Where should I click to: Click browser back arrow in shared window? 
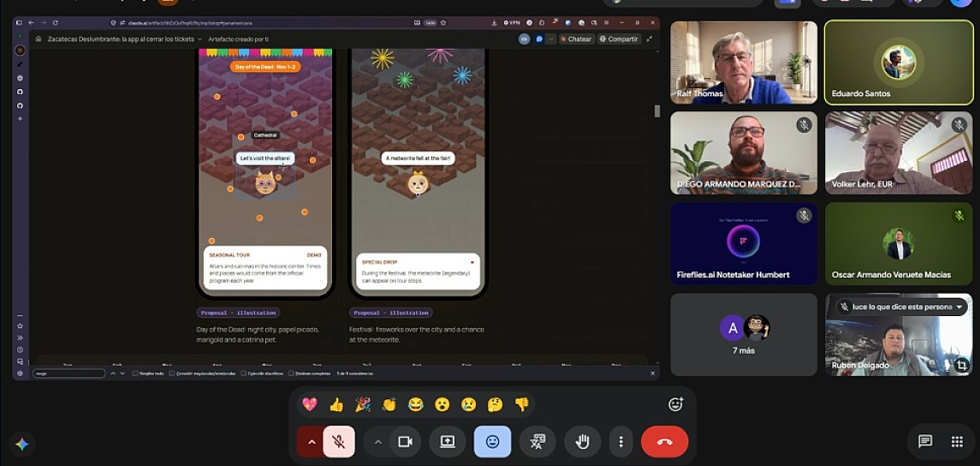pos(31,22)
